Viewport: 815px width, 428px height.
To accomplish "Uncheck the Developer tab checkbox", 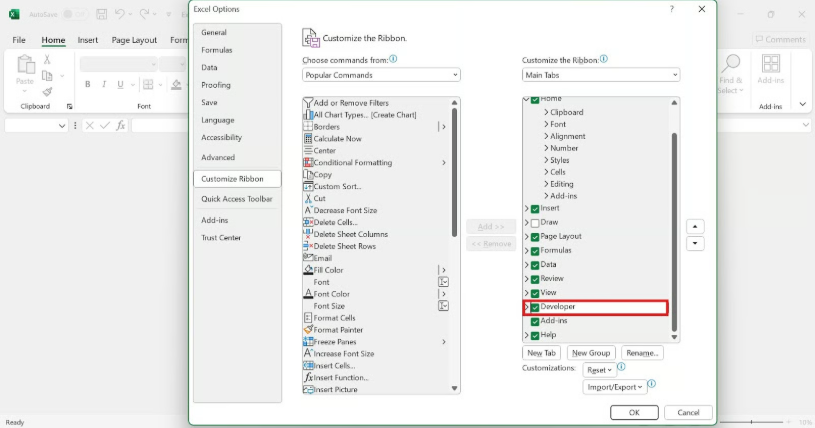I will pos(535,307).
